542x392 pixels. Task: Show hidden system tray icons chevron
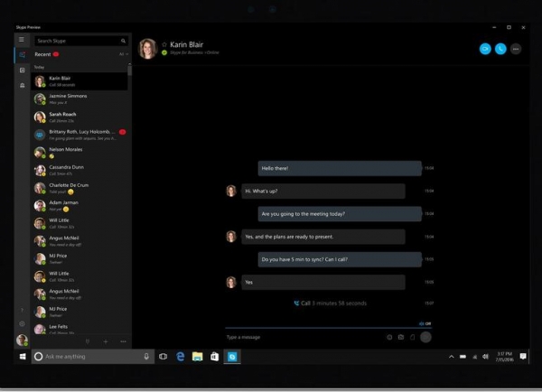click(451, 357)
